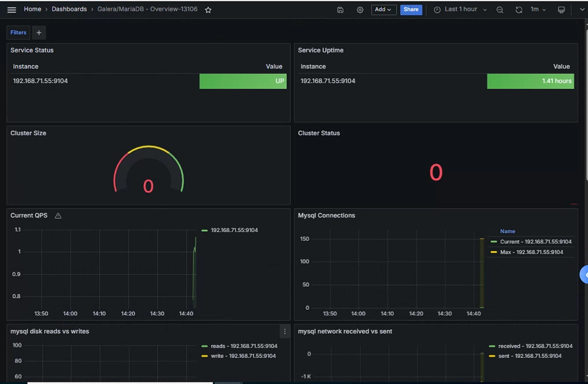Screen dimensions: 588x384
Task: Toggle the write series in disk legend
Action: point(243,356)
